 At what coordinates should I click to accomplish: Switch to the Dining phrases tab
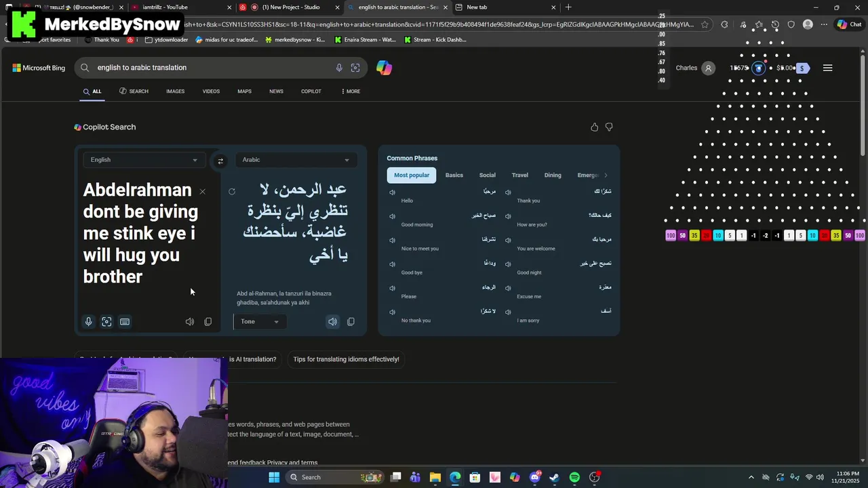click(x=553, y=175)
